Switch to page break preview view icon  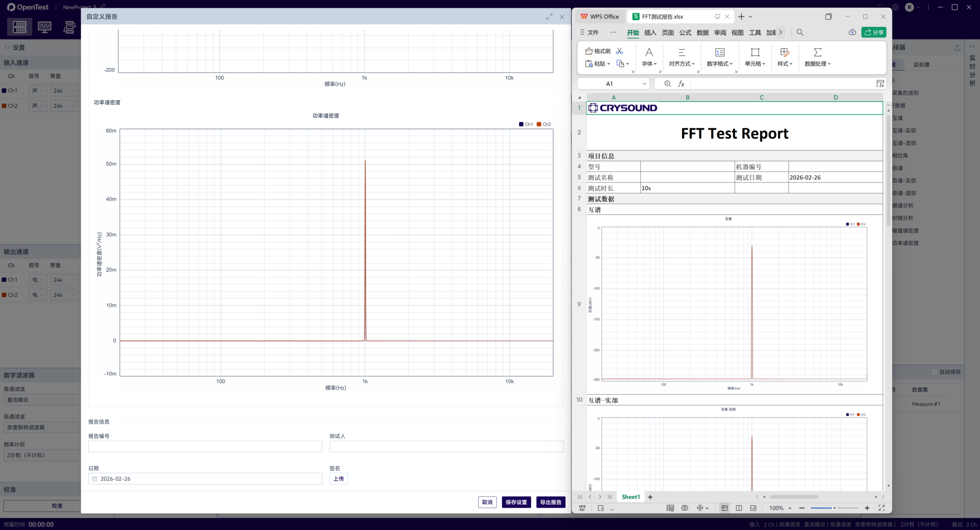pos(739,508)
